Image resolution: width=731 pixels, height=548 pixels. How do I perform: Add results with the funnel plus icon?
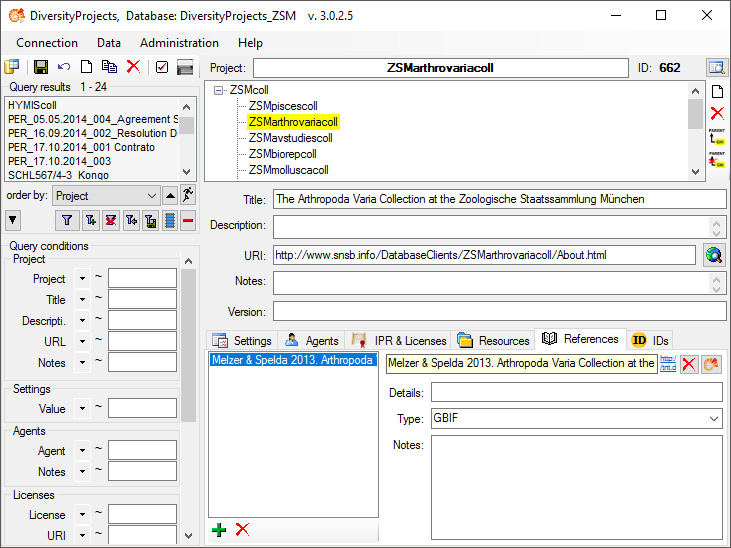91,220
